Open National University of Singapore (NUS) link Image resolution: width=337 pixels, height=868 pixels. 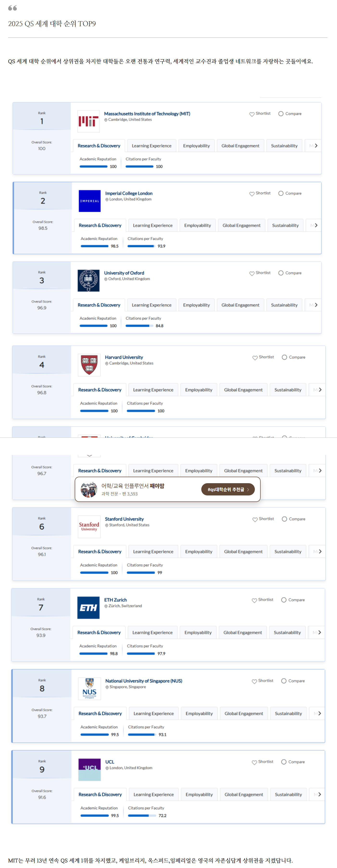pyautogui.click(x=144, y=681)
